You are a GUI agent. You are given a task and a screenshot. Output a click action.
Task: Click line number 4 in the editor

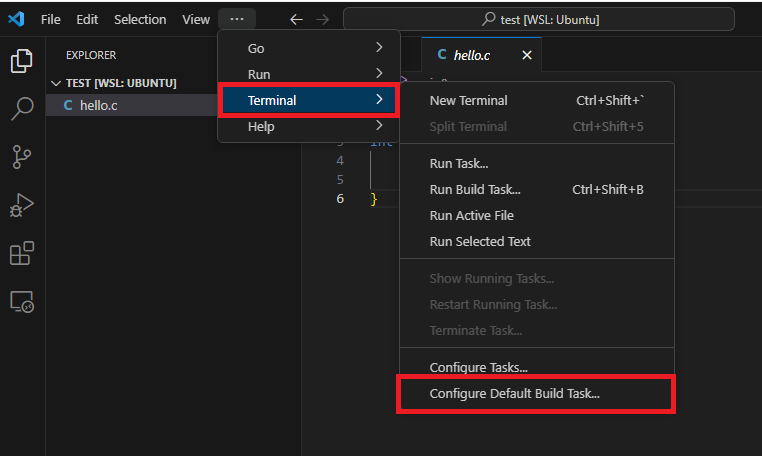[x=340, y=160]
